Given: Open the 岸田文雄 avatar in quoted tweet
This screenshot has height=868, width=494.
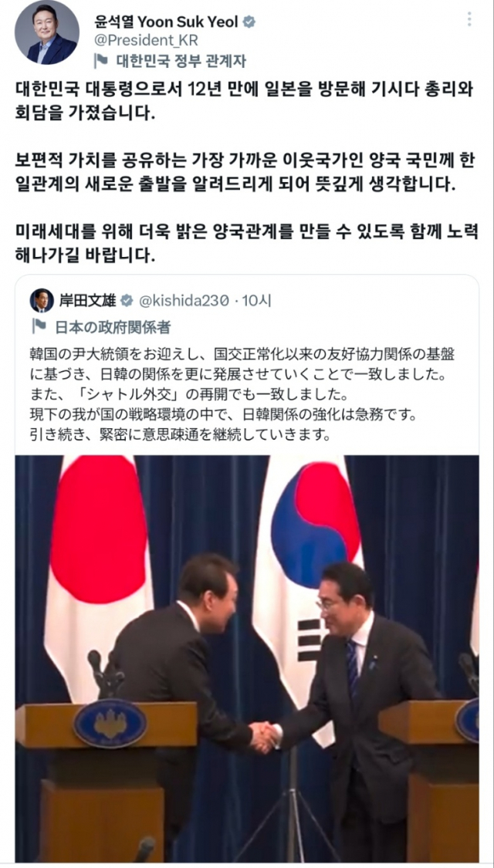Looking at the screenshot, I should click(x=42, y=301).
